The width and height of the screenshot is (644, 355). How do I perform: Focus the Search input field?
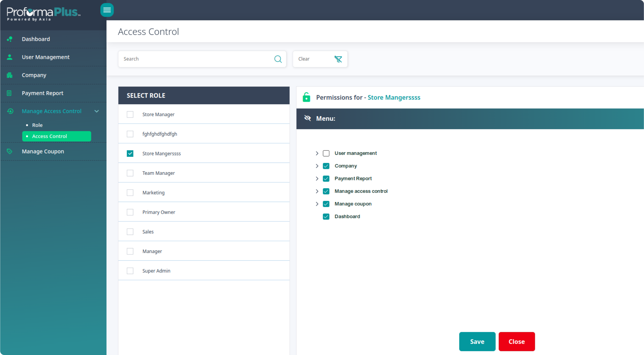tap(196, 59)
